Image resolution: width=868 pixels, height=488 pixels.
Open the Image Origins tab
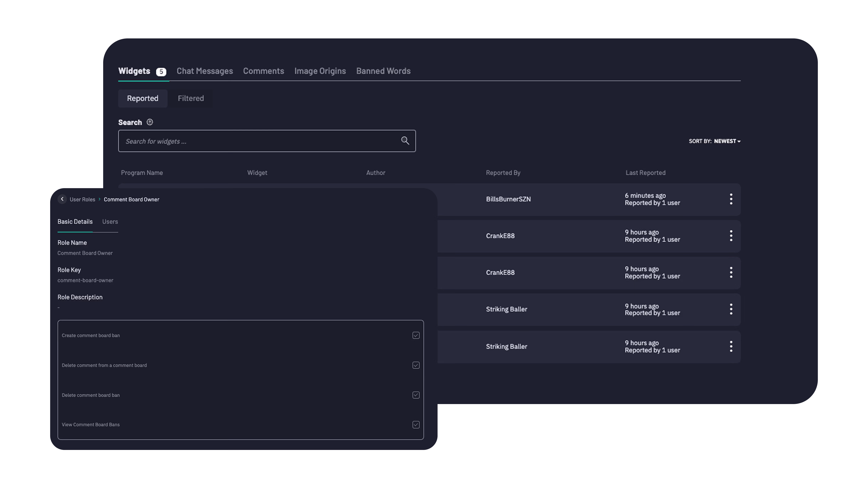[320, 71]
